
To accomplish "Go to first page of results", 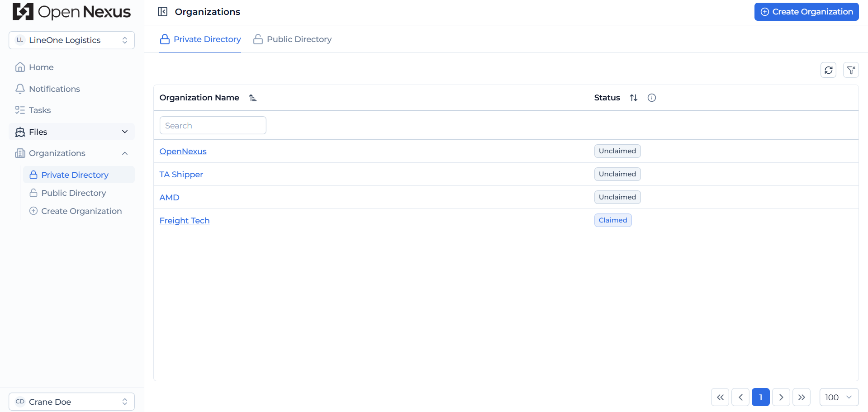I will 720,397.
